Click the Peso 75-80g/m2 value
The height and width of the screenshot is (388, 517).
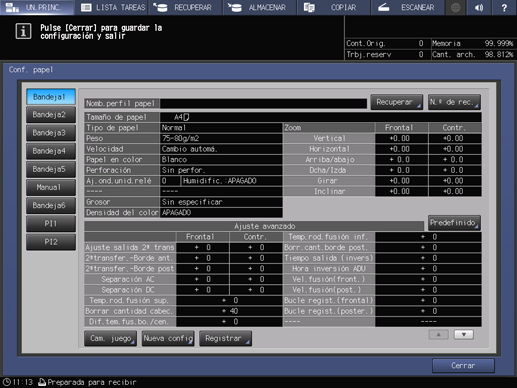click(221, 138)
